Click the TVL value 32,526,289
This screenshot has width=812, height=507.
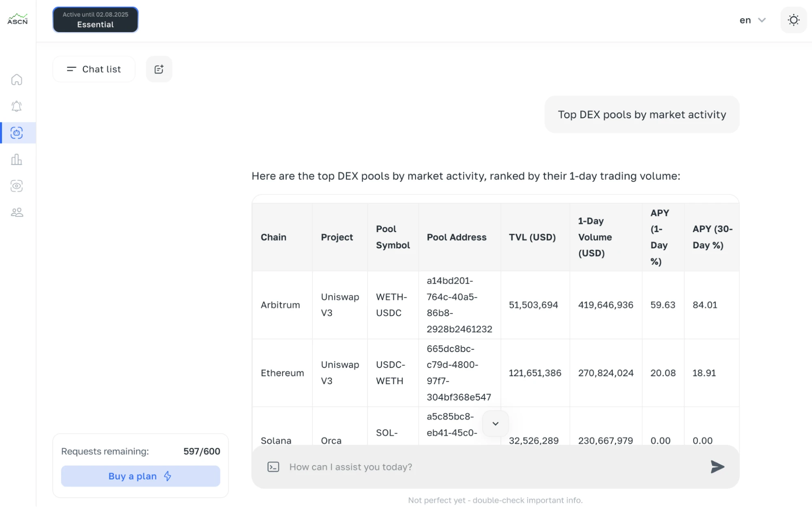pos(533,440)
